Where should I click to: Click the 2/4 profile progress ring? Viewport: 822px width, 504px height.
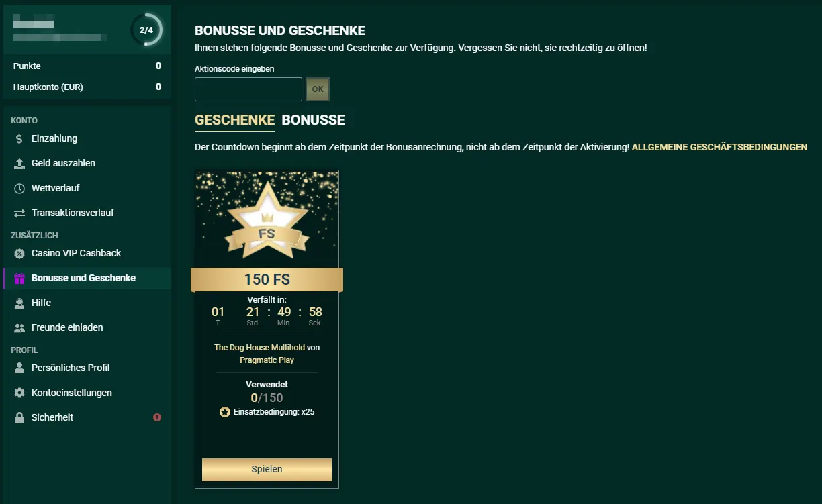click(146, 30)
